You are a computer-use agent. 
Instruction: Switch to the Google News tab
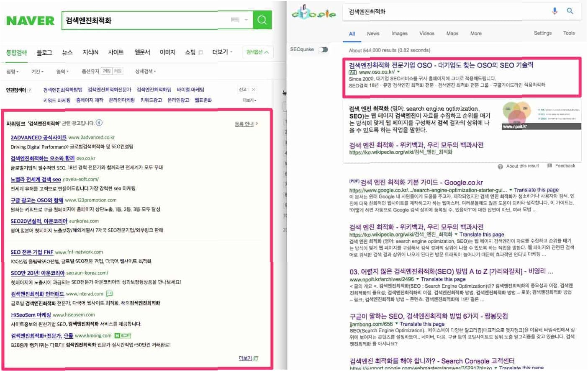click(x=373, y=33)
